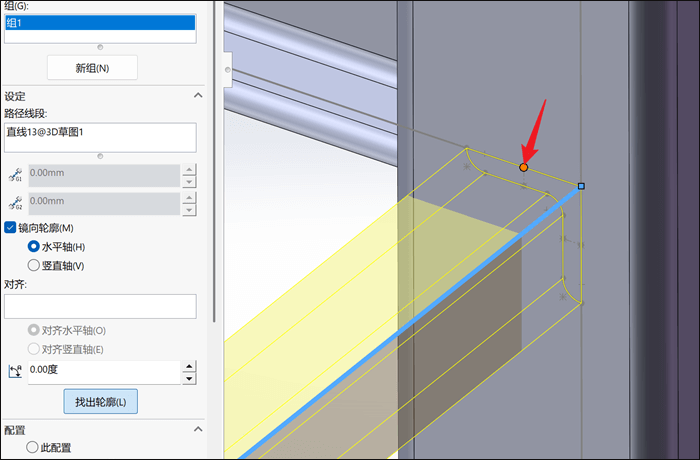Increase the 0.00度 angle value
The height and width of the screenshot is (460, 700).
pos(189,367)
